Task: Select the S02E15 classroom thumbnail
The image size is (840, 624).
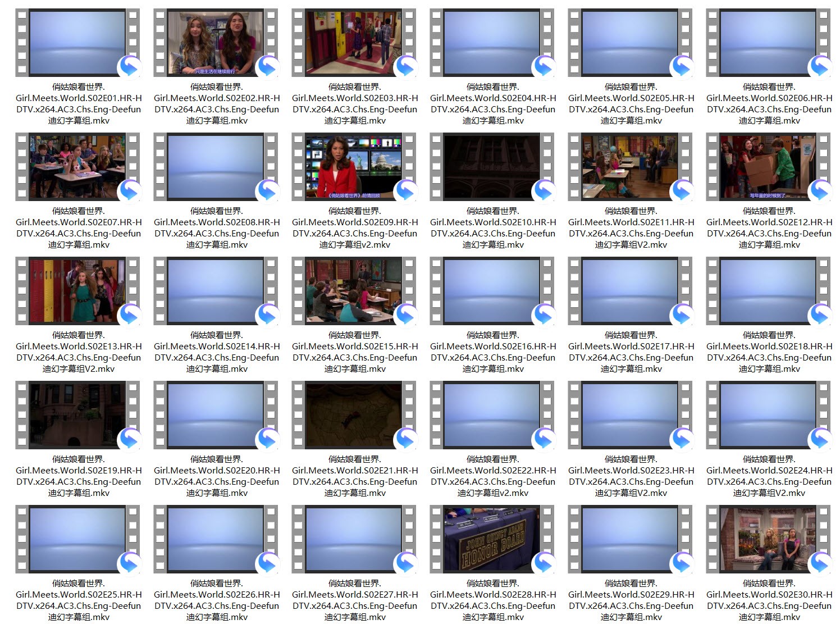Action: tap(354, 291)
